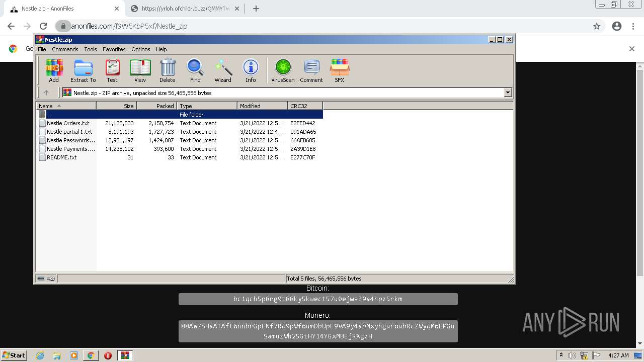Sort by the Modified column header
This screenshot has width=644, height=362.
pos(262,106)
